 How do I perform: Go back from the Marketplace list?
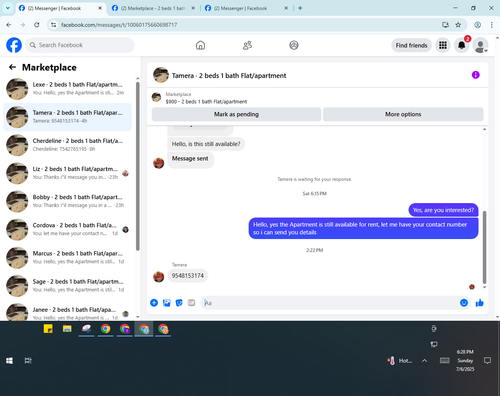pyautogui.click(x=12, y=67)
